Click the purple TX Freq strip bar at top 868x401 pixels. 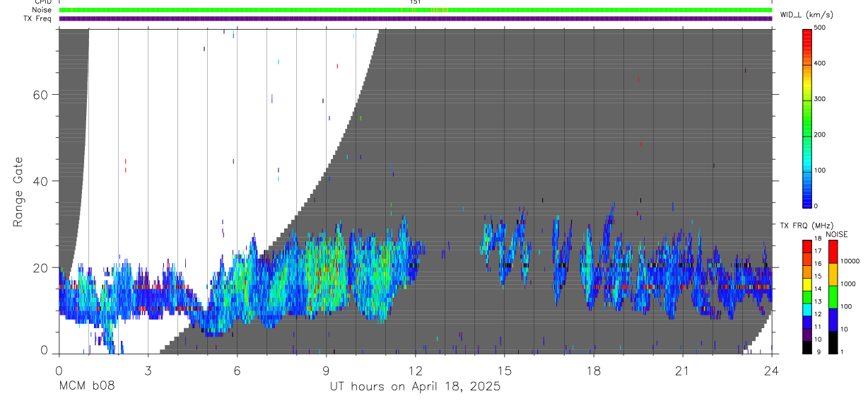[x=415, y=18]
